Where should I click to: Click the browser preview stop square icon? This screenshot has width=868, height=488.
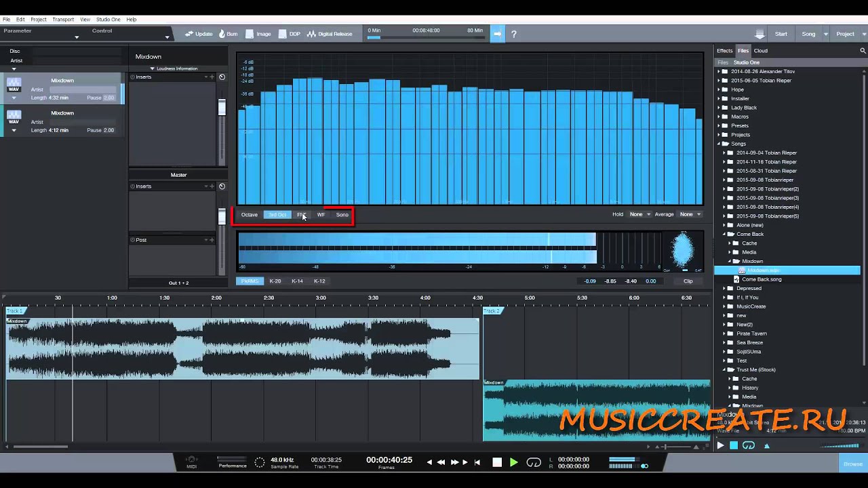(734, 445)
